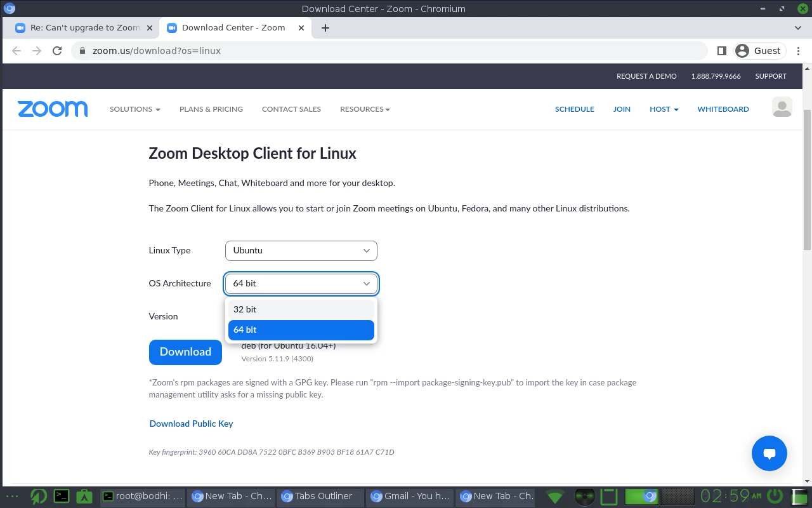812x508 pixels.
Task: Open Whiteboard link
Action: pyautogui.click(x=723, y=109)
